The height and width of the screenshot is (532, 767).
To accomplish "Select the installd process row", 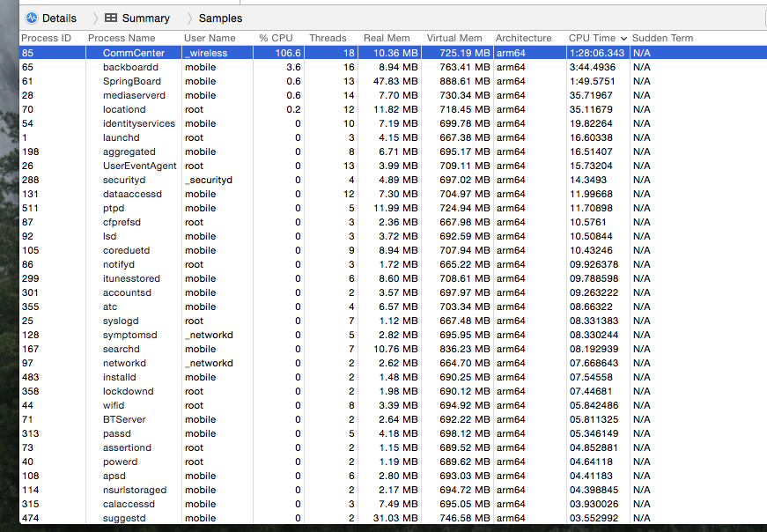I will tap(393, 377).
